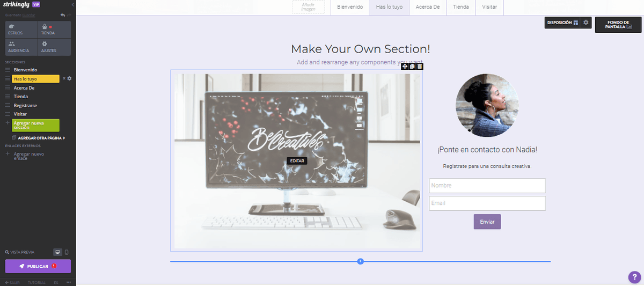This screenshot has height=286, width=644.
Task: Click Agregar nueva sección green button
Action: tap(35, 125)
